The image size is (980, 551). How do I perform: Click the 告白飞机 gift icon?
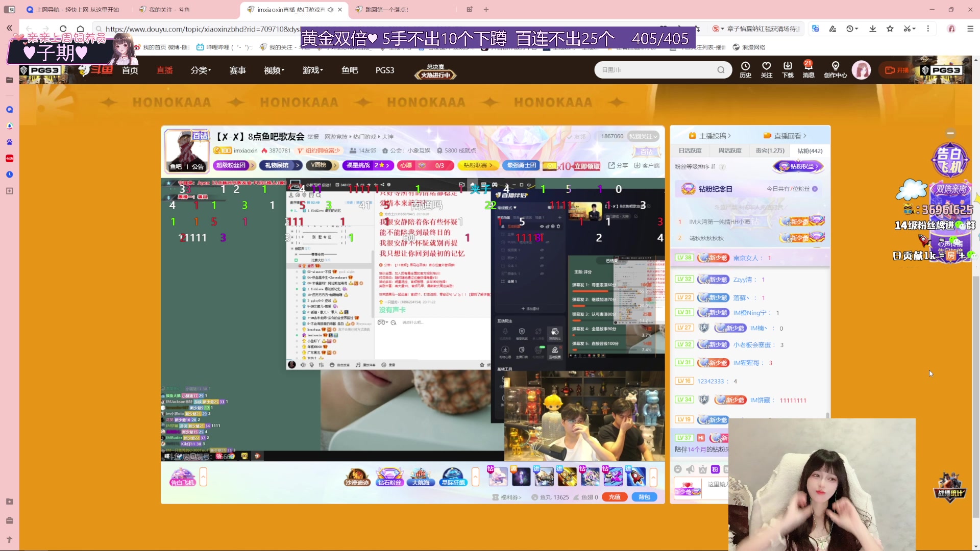182,477
